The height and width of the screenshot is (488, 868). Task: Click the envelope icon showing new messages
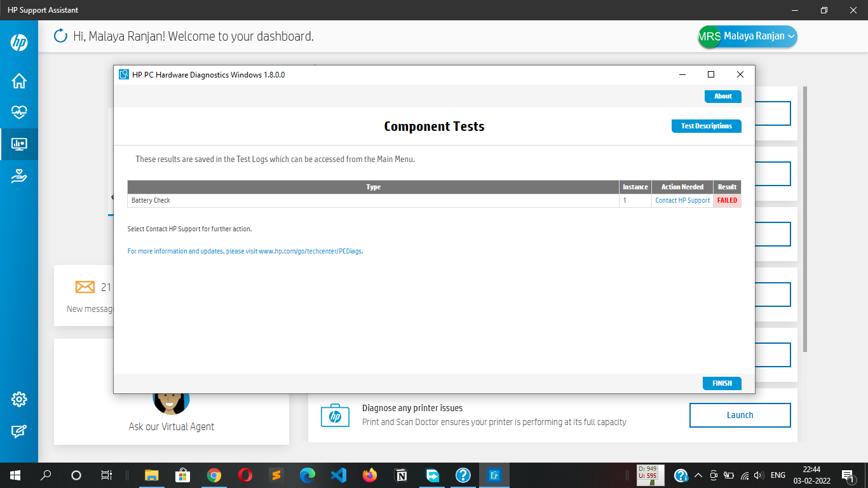85,287
